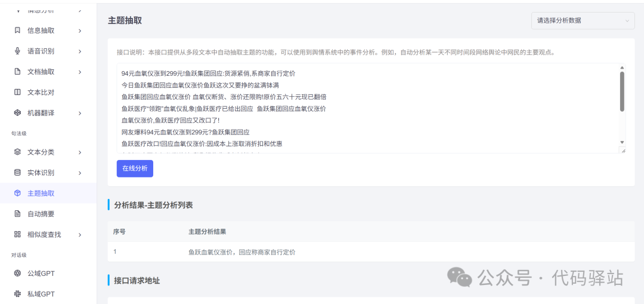The height and width of the screenshot is (304, 644).
Task: Select the 主题抽取 menu item
Action: [x=48, y=194]
